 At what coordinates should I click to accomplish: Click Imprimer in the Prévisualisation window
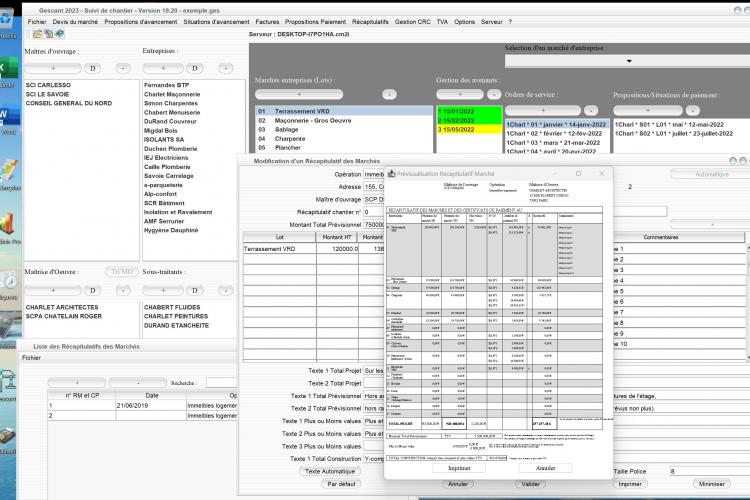click(x=459, y=468)
